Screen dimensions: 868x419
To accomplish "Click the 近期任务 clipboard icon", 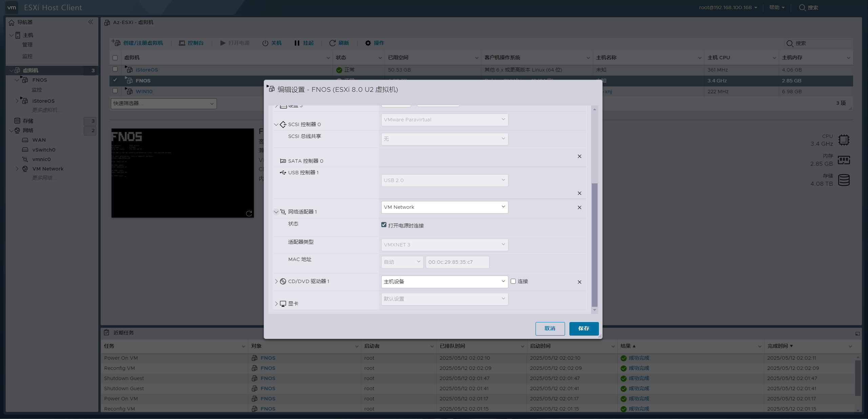I will coord(107,332).
